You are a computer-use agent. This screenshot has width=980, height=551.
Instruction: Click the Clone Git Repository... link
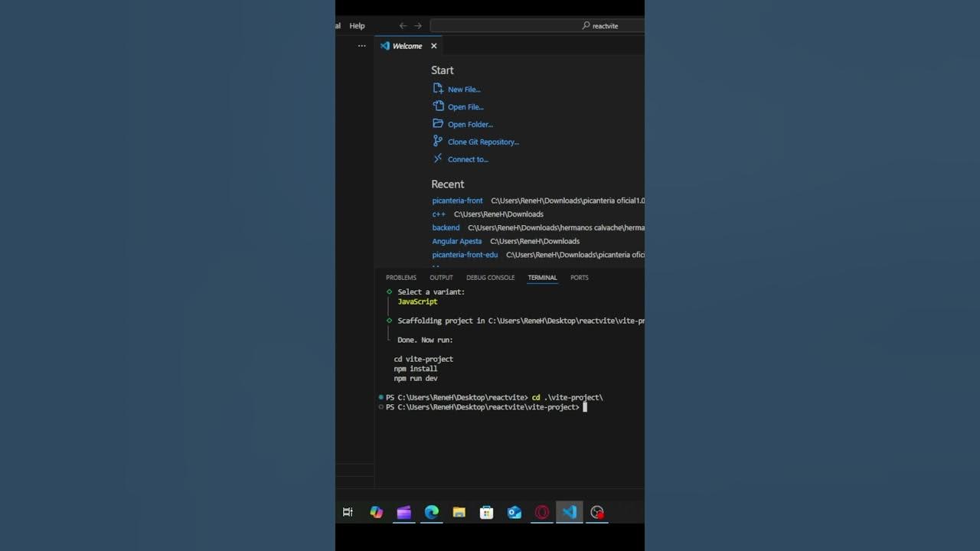pyautogui.click(x=483, y=142)
